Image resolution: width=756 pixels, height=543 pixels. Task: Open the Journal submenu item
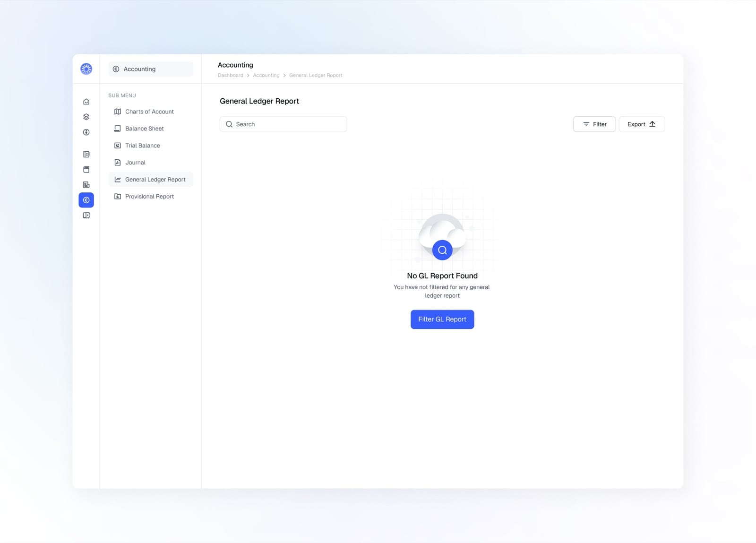[x=150, y=163]
